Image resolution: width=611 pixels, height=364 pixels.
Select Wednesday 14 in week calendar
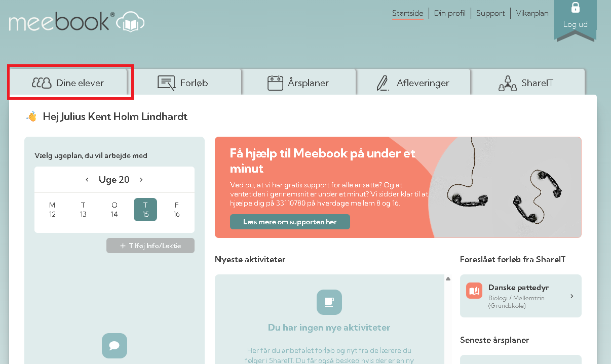pyautogui.click(x=114, y=210)
